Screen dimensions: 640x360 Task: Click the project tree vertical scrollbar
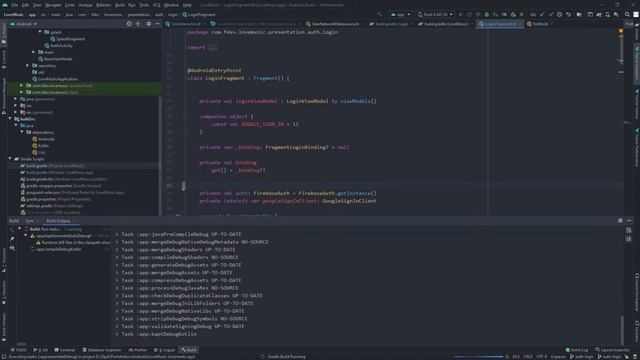[160, 155]
